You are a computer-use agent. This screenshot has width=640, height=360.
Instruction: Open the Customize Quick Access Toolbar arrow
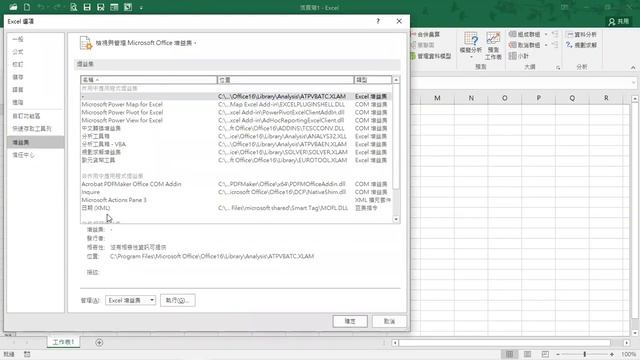pyautogui.click(x=141, y=8)
